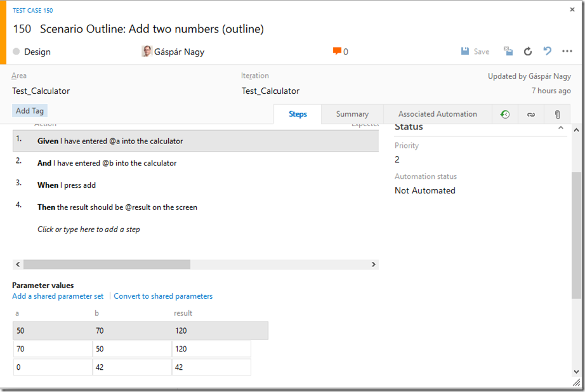The height and width of the screenshot is (392, 585).
Task: Select step 3 When I press add
Action: [195, 185]
